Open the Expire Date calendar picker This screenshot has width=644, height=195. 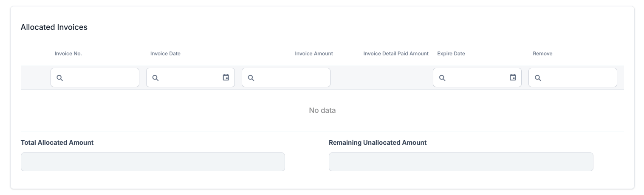[513, 77]
